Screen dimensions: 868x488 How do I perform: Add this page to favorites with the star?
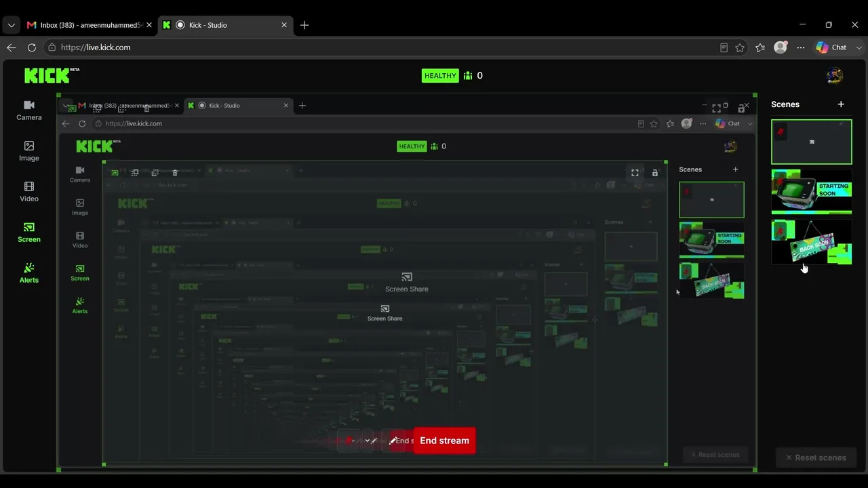pos(740,47)
